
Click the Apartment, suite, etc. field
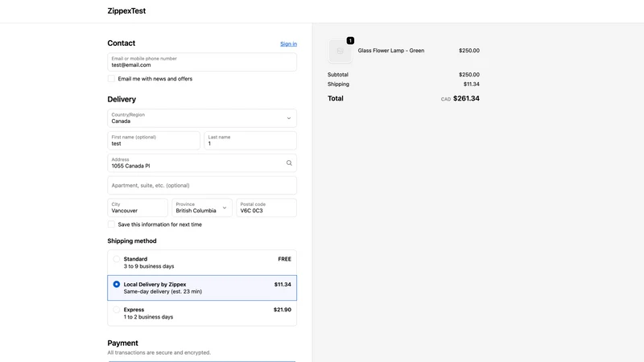click(x=202, y=186)
